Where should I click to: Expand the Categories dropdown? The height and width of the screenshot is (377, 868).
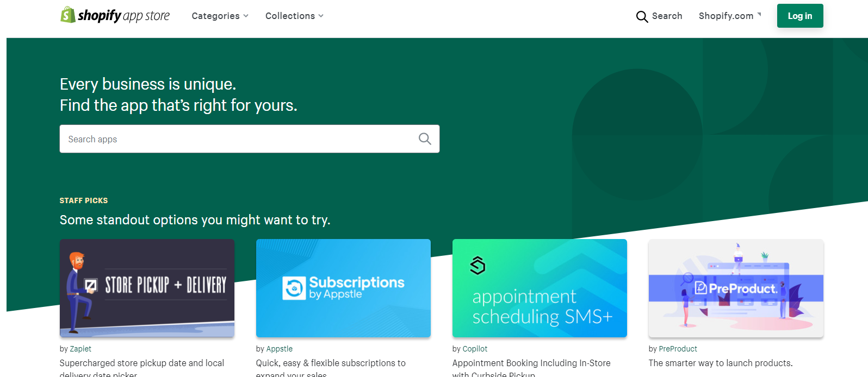pos(220,16)
